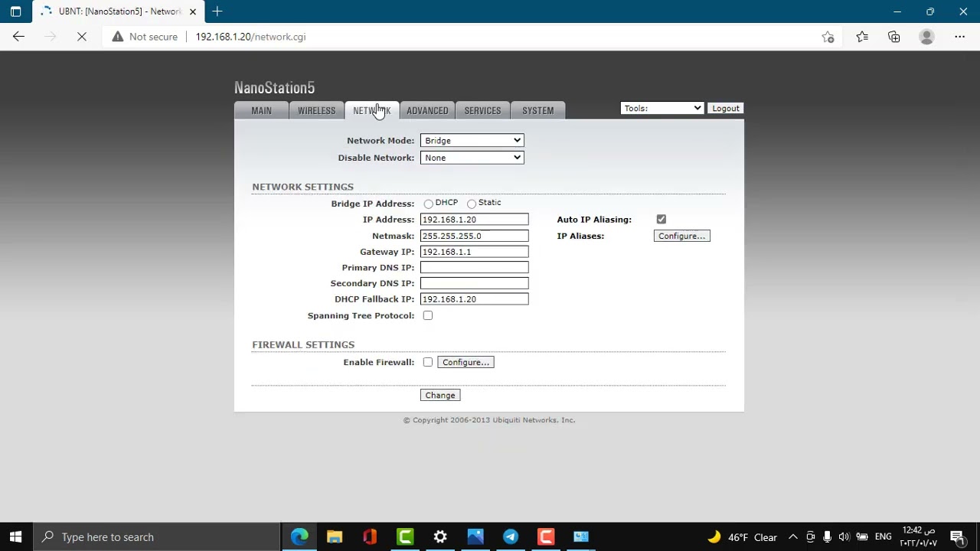
Task: Switch to the ADVANCED tab
Action: [427, 111]
